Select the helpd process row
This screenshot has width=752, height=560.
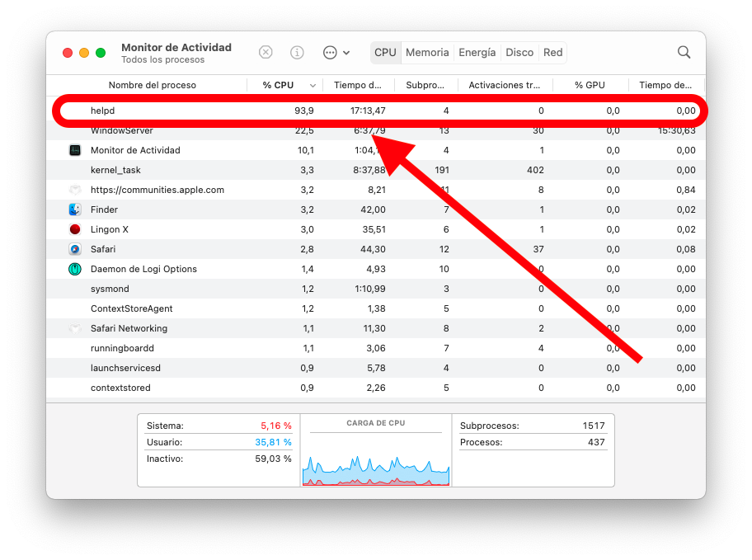click(x=376, y=111)
